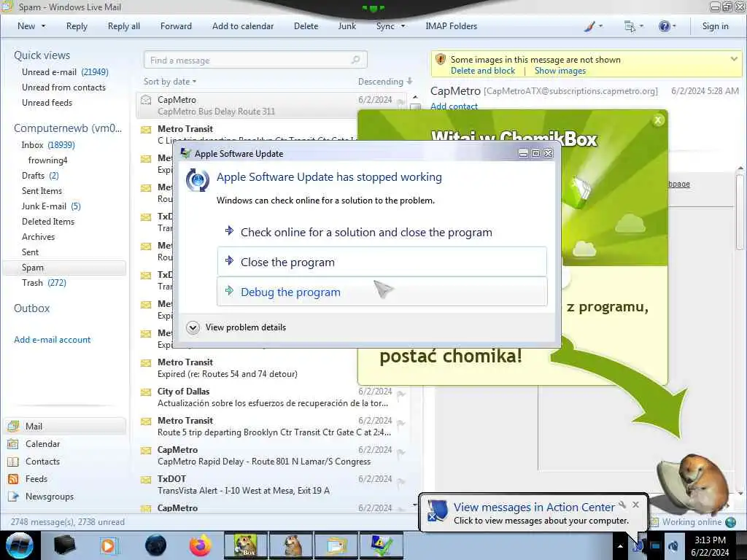Open the Help question mark icon
The width and height of the screenshot is (747, 560).
pyautogui.click(x=664, y=27)
